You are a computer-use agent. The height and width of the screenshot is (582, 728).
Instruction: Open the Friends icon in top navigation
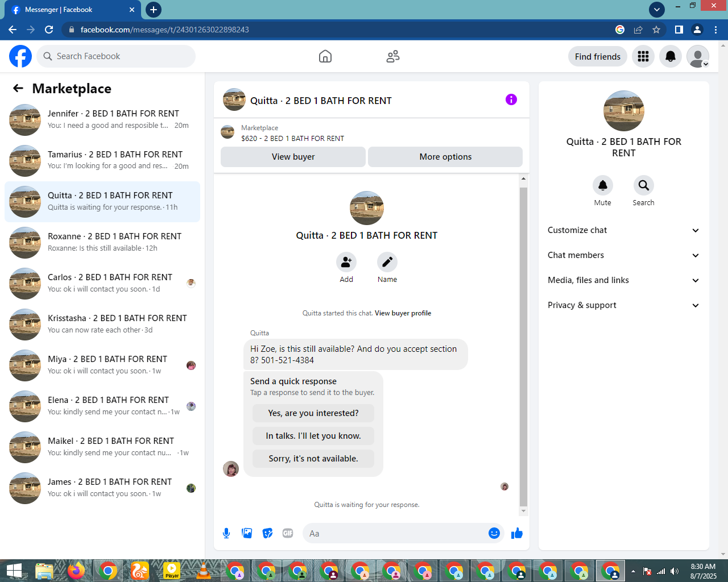pyautogui.click(x=393, y=56)
